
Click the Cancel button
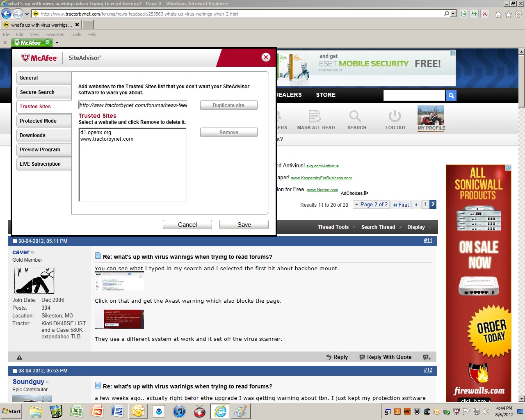click(x=187, y=225)
